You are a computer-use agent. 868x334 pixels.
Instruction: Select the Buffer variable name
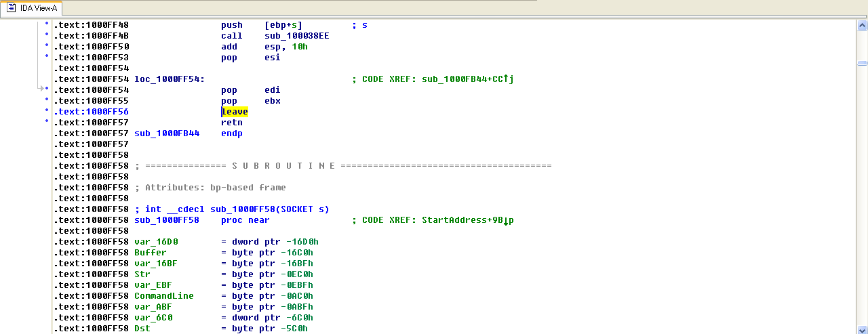151,253
